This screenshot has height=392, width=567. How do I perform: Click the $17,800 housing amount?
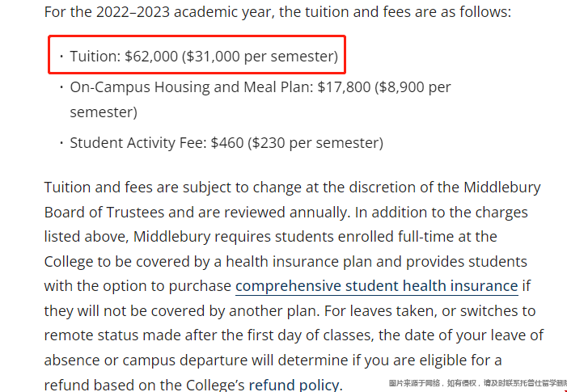(344, 87)
